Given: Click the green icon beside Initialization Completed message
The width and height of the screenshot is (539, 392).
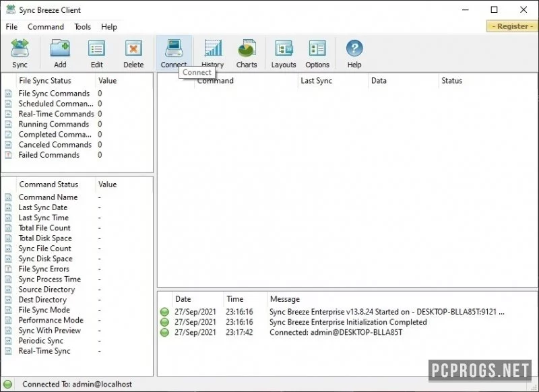Looking at the screenshot, I should tap(164, 322).
